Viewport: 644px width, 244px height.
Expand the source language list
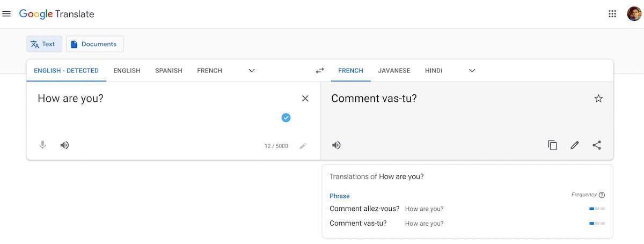[x=252, y=70]
